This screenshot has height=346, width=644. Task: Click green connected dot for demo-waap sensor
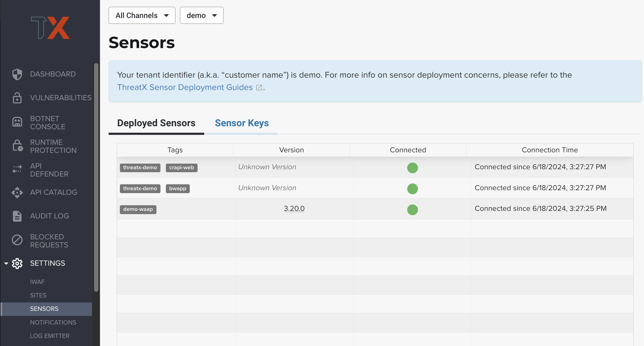412,210
